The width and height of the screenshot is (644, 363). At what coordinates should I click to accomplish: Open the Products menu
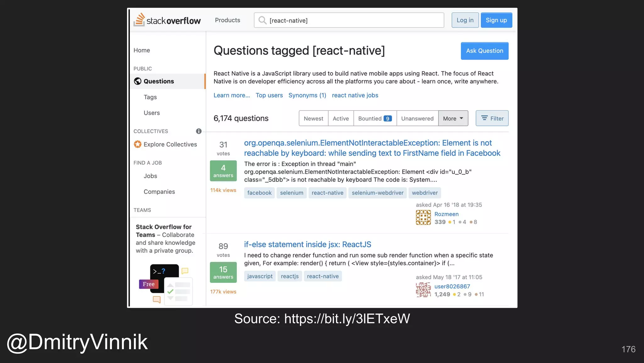coord(227,20)
